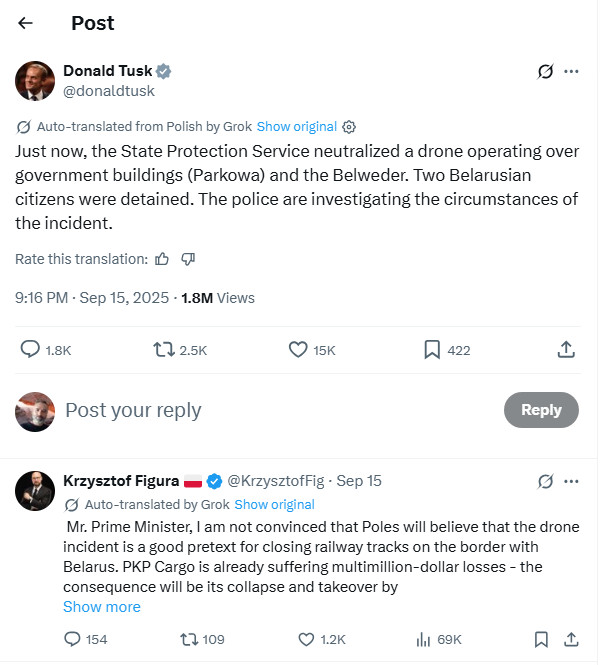Screen dimensions: 600x665
Task: Rate the translation with thumbs up
Action: click(x=163, y=259)
